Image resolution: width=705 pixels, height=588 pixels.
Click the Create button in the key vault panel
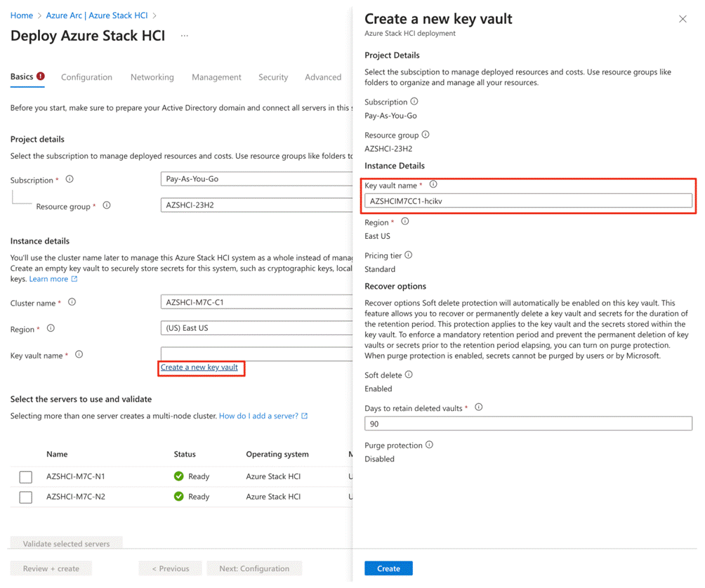(x=388, y=568)
